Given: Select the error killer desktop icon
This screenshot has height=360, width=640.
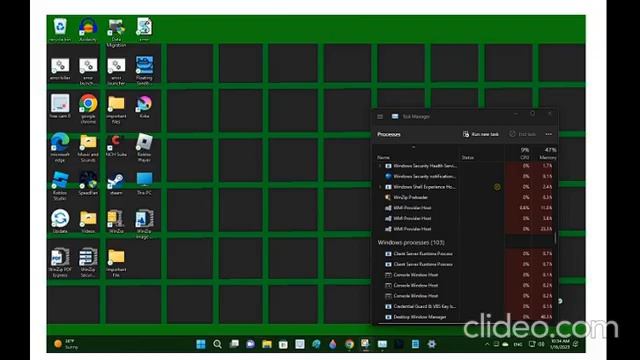Looking at the screenshot, I should (60, 68).
